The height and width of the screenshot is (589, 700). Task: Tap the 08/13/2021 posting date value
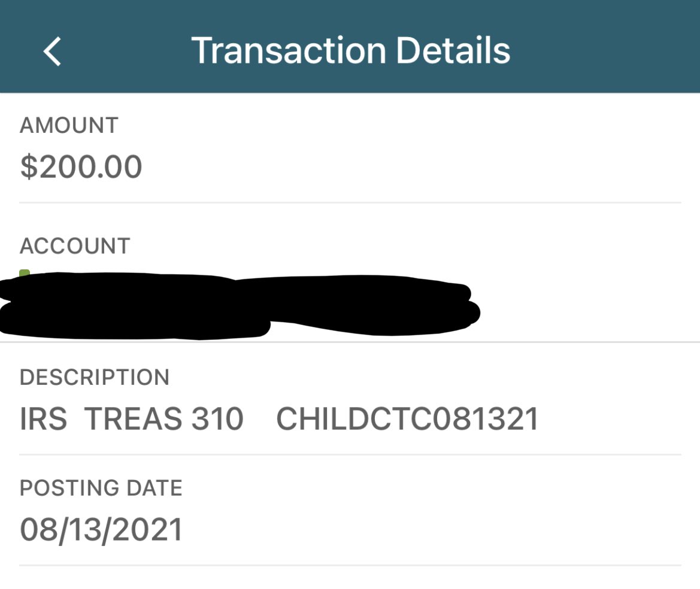pos(101,529)
